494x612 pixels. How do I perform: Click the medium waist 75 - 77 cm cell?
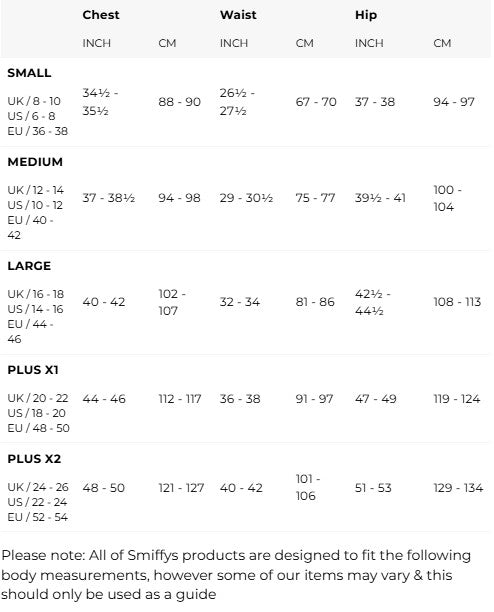click(315, 198)
